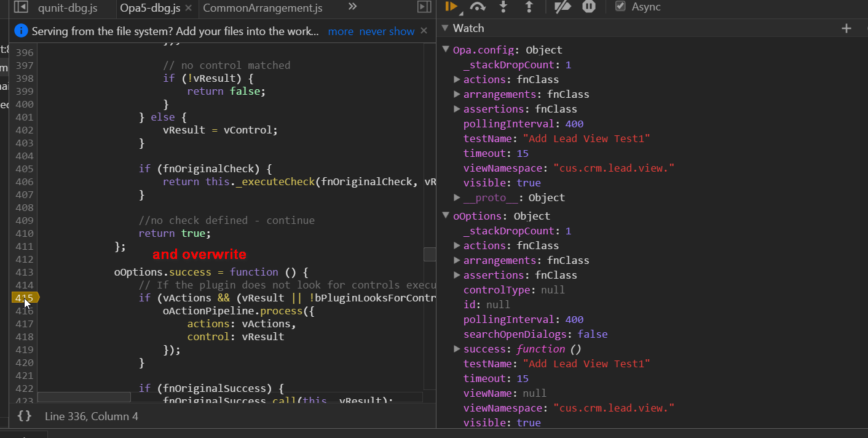Pretty print source with braces icon
The image size is (868, 438).
tap(25, 416)
